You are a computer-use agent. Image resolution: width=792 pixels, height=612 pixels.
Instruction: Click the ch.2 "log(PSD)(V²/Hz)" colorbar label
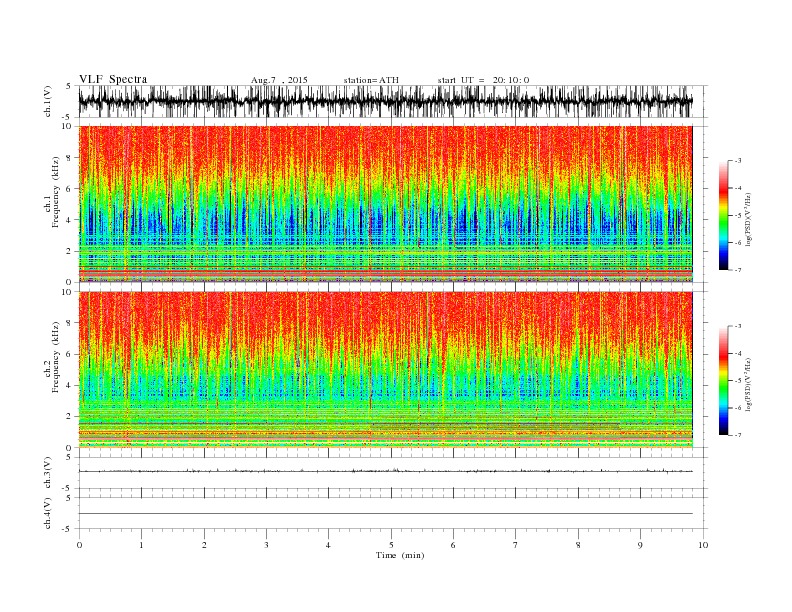coord(748,384)
